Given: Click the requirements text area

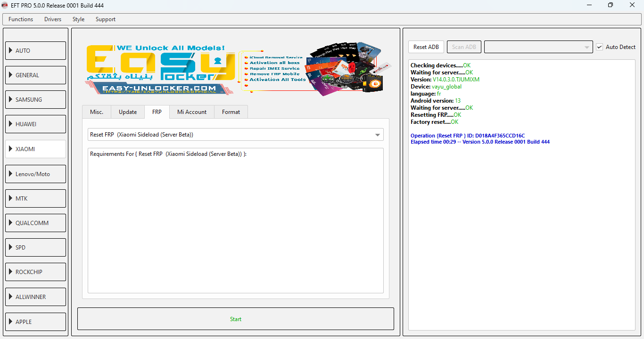Looking at the screenshot, I should [236, 220].
